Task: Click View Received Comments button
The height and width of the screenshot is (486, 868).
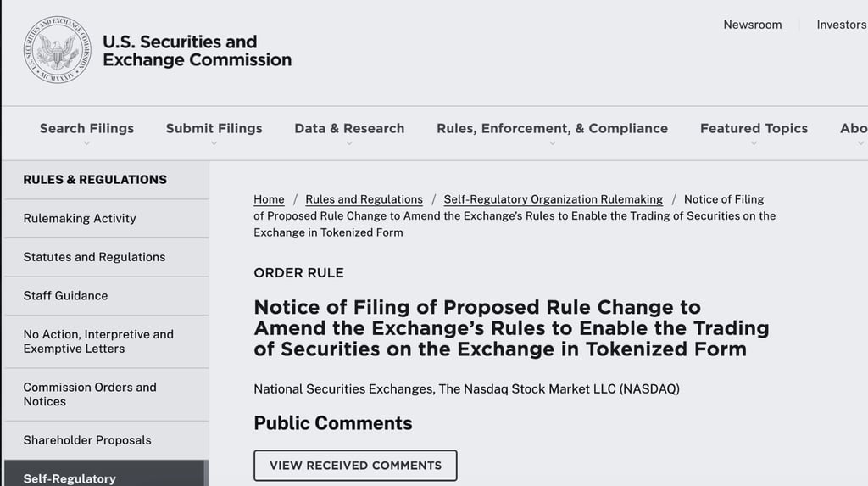Action: point(355,466)
